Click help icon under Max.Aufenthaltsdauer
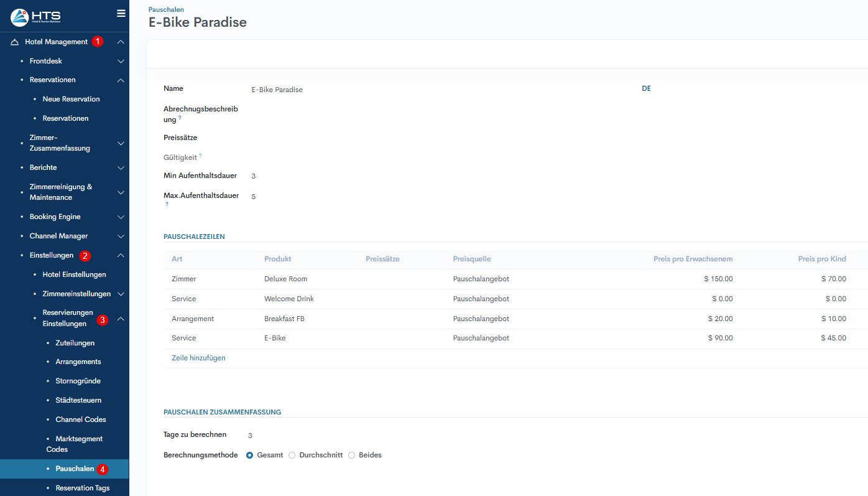This screenshot has height=496, width=868. pos(167,204)
